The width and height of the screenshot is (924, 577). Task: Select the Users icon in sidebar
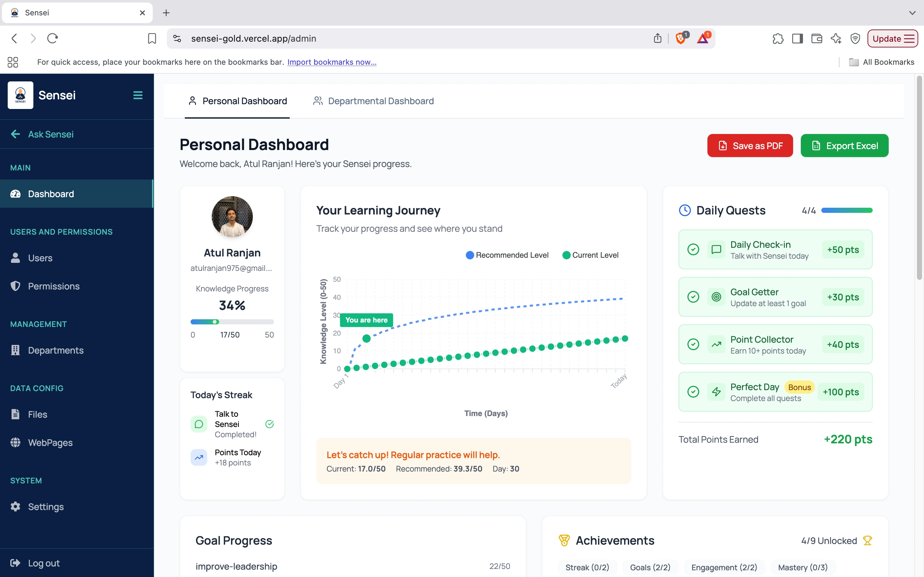click(x=16, y=258)
